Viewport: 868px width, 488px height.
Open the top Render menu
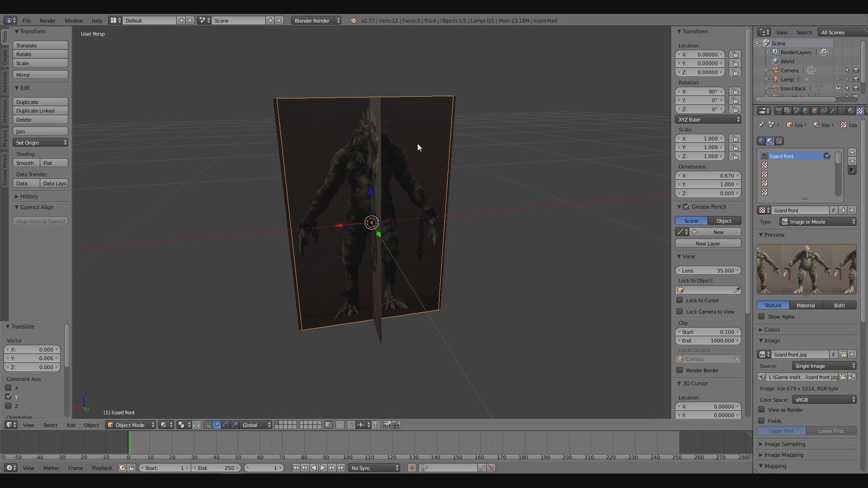click(x=47, y=21)
